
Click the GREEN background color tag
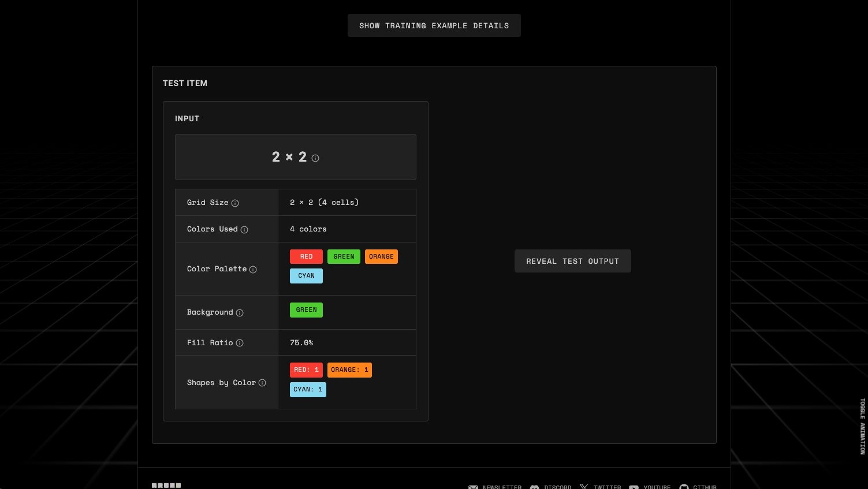pos(306,309)
